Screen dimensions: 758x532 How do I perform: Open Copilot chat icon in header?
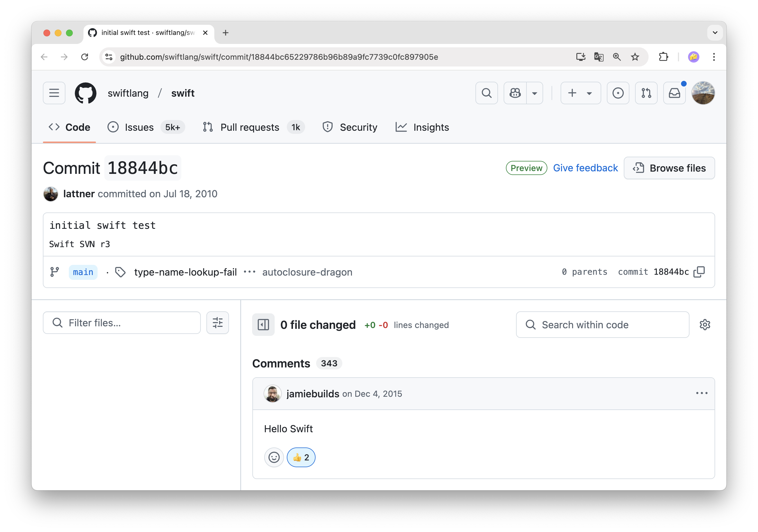(515, 93)
